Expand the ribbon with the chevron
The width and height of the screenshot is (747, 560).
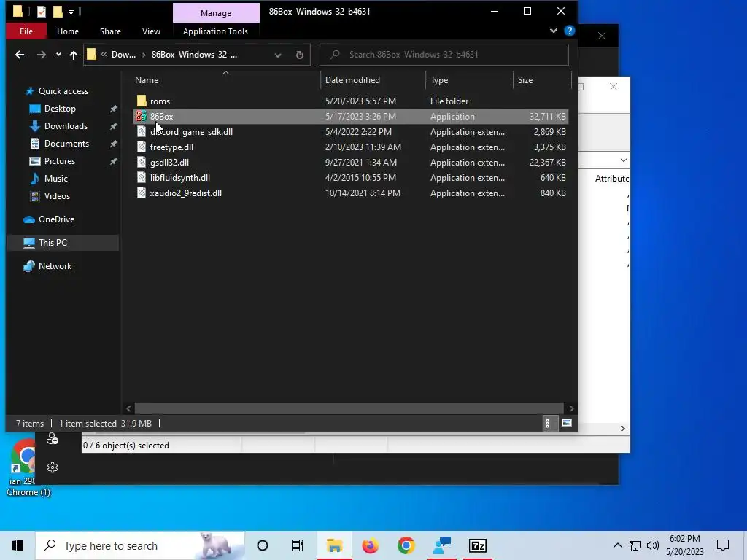coord(553,31)
